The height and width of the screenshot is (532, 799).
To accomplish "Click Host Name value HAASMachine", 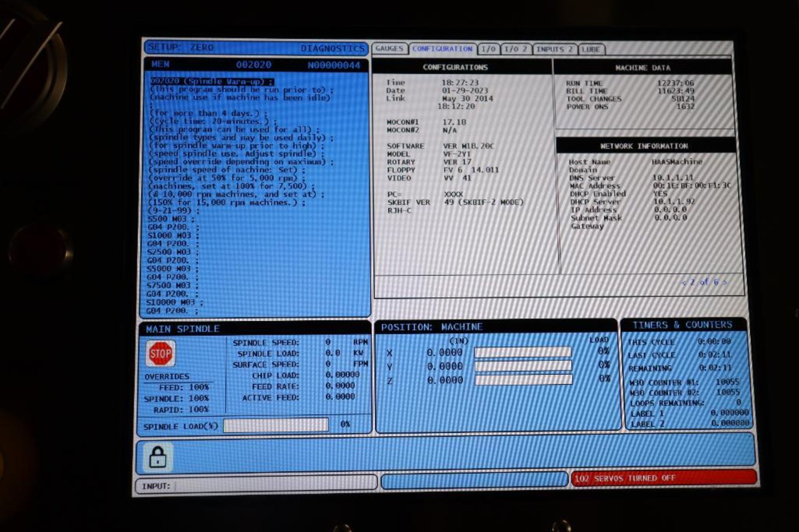I will tap(677, 161).
